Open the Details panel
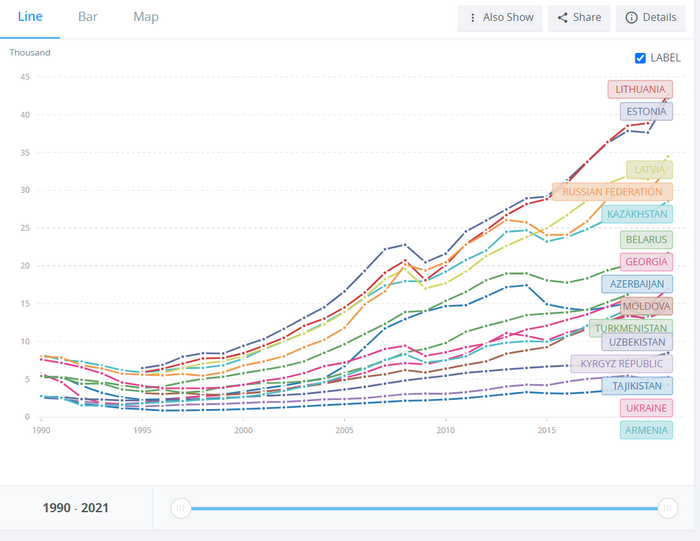 point(650,18)
